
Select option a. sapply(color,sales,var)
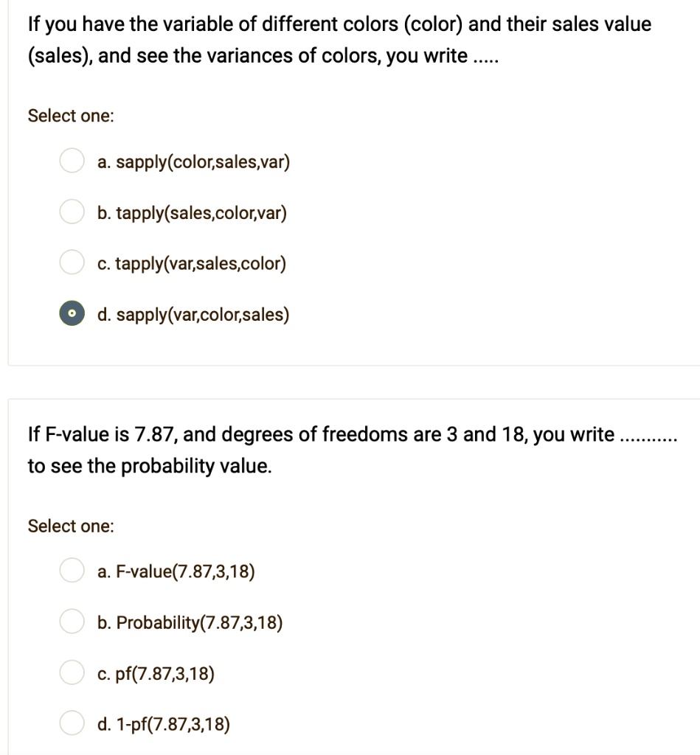[72, 161]
